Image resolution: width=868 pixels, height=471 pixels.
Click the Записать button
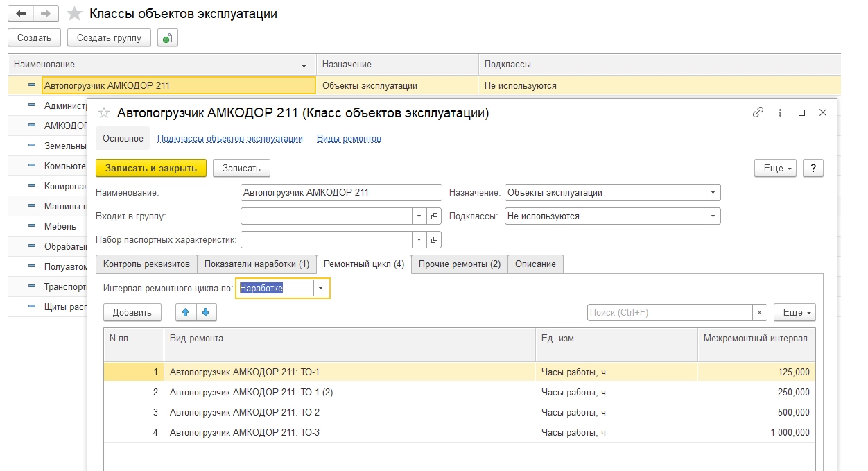coord(241,168)
